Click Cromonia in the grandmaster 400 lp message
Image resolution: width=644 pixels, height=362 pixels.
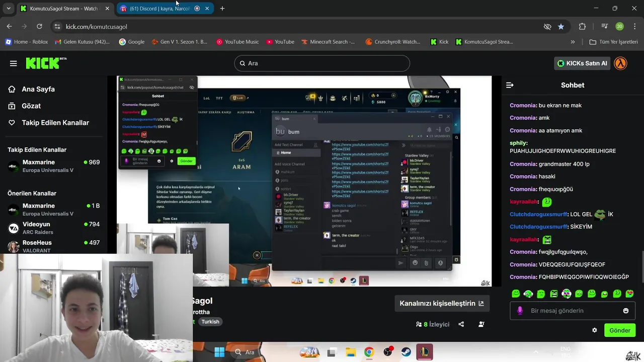(x=523, y=164)
